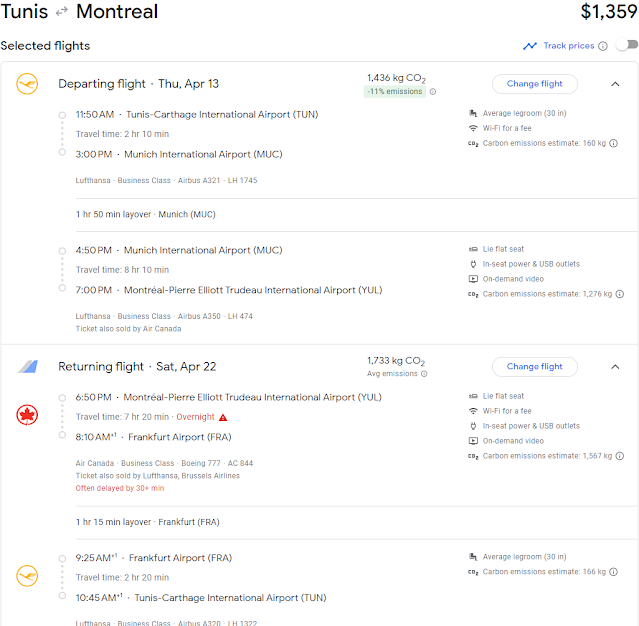
Task: Collapse the Returning flight details chevron
Action: (x=615, y=367)
